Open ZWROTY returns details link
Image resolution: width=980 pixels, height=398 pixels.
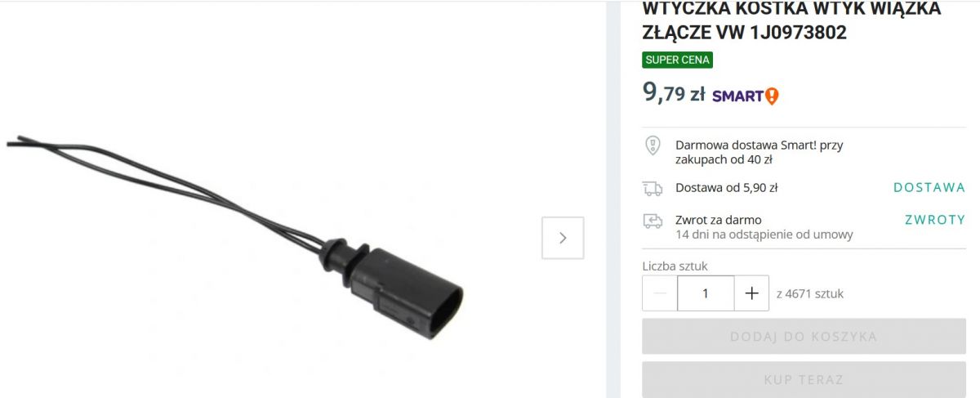(x=935, y=220)
